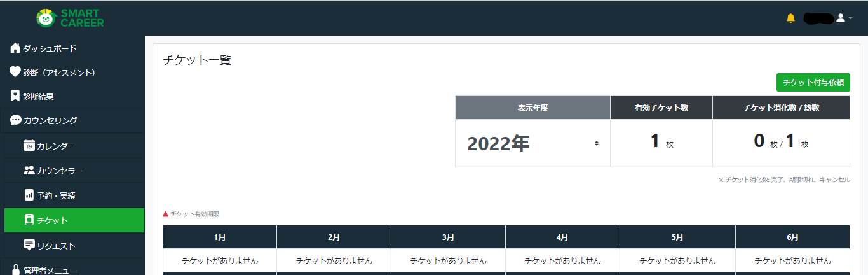The height and width of the screenshot is (275, 868).
Task: Select the heart icon for 診断（アセスメント）
Action: [x=15, y=73]
